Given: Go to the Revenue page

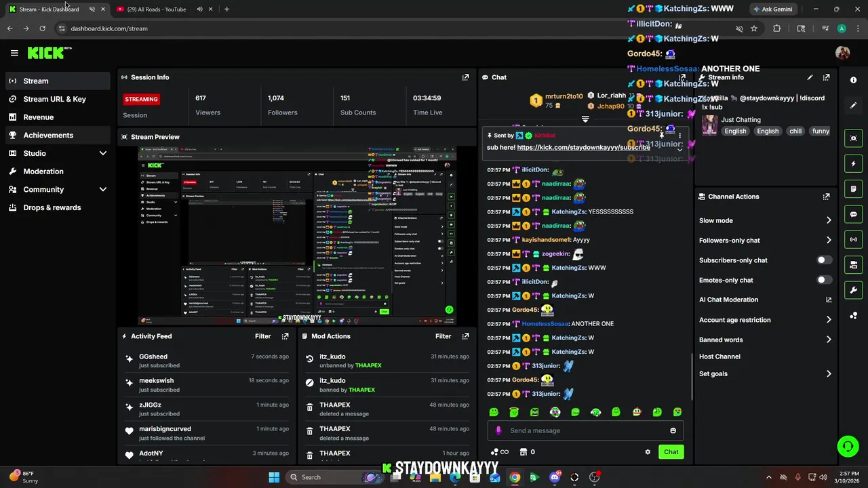Looking at the screenshot, I should pos(58,117).
